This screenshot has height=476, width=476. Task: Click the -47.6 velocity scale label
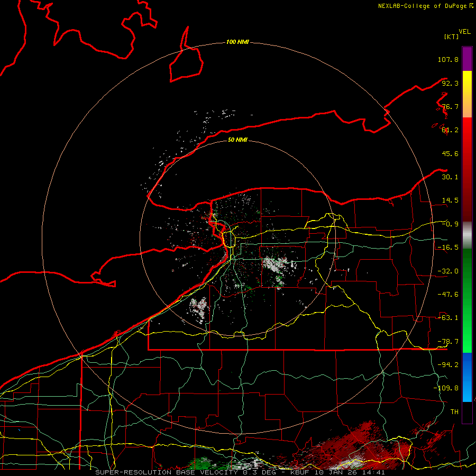pos(448,295)
